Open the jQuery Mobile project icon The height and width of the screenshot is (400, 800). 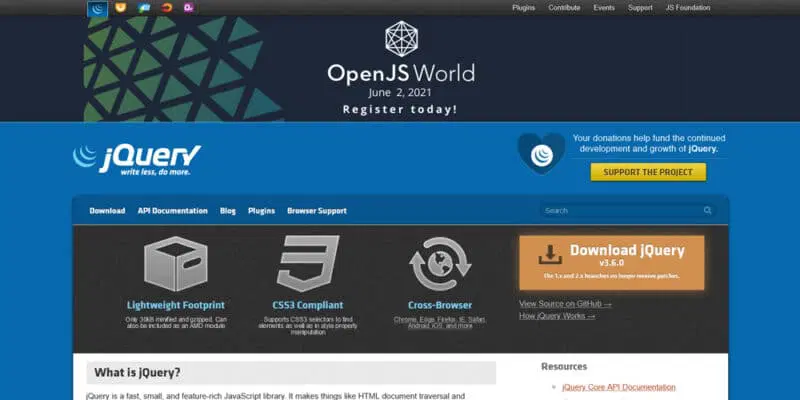(144, 8)
